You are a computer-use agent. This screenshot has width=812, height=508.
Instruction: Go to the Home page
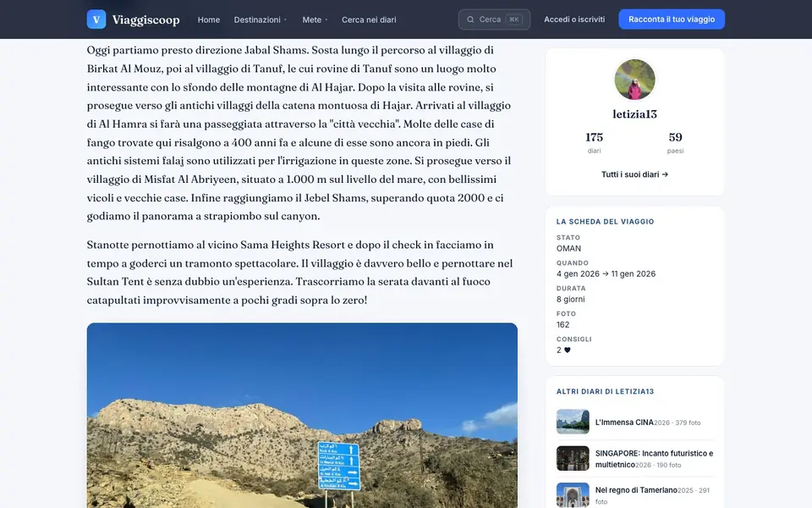[x=209, y=19]
